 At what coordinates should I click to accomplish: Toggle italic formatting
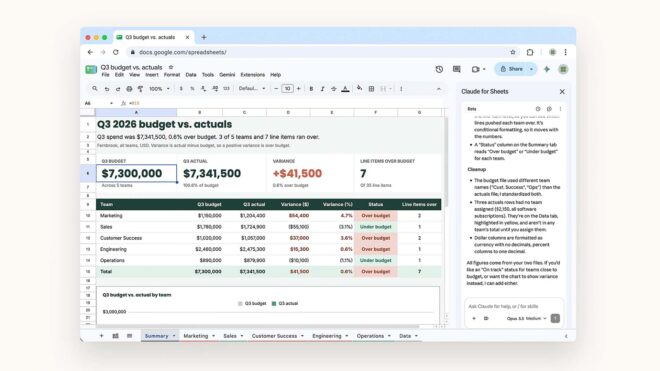tap(322, 89)
